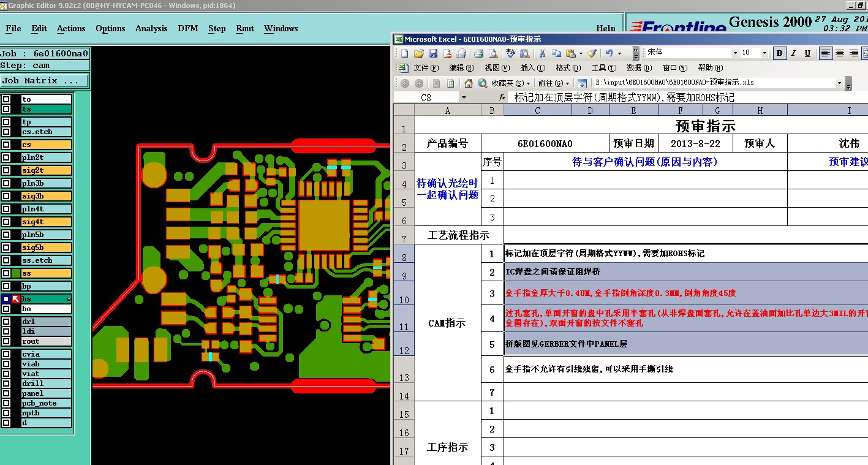The height and width of the screenshot is (465, 868).
Task: Toggle the checkbox of layer to
Action: point(6,99)
